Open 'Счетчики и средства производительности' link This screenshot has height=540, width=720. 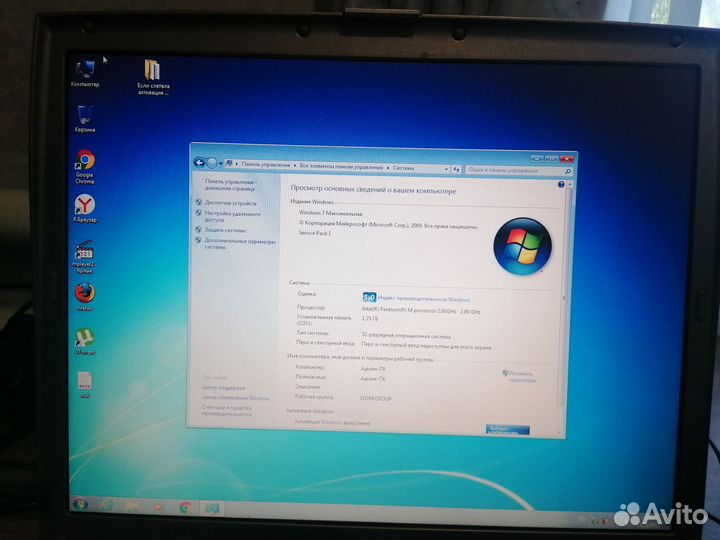[x=227, y=411]
